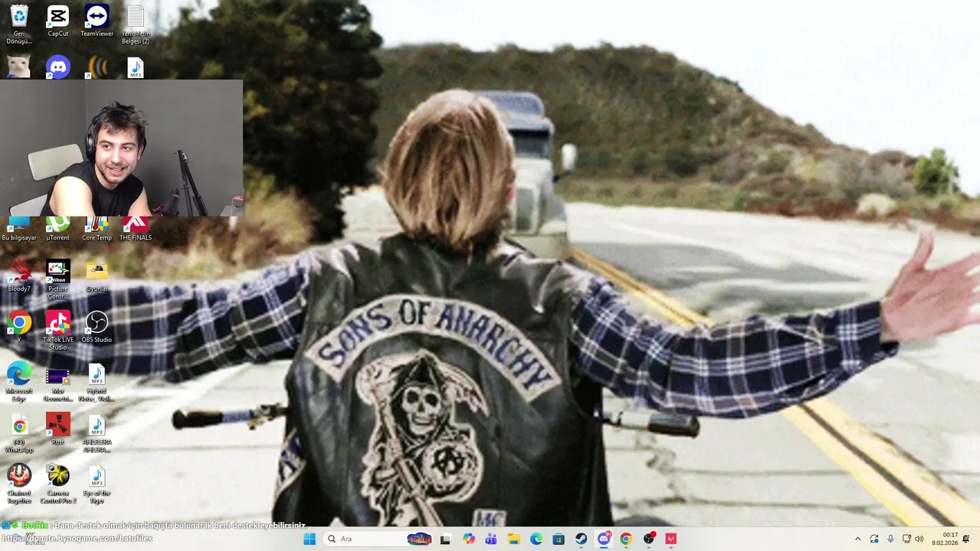Open the notification bell in the taskbar
Screen dimensions: 980x551
click(x=966, y=539)
